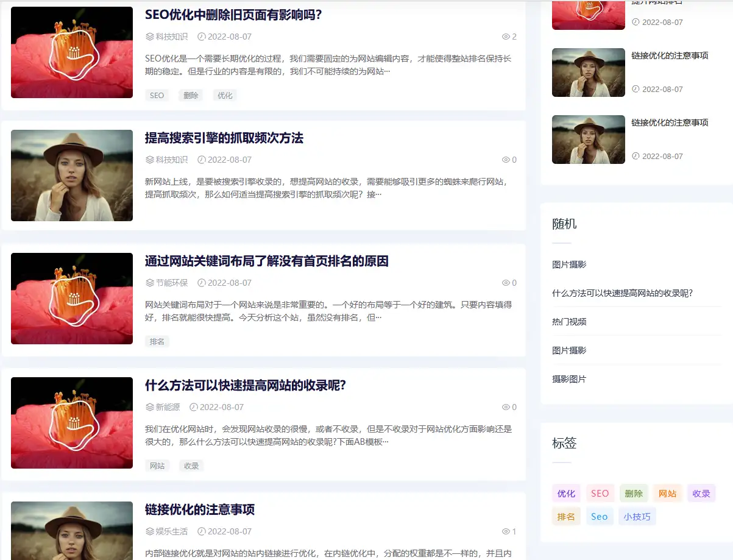Select the 删除 tag under first article
The width and height of the screenshot is (733, 560).
pyautogui.click(x=191, y=95)
